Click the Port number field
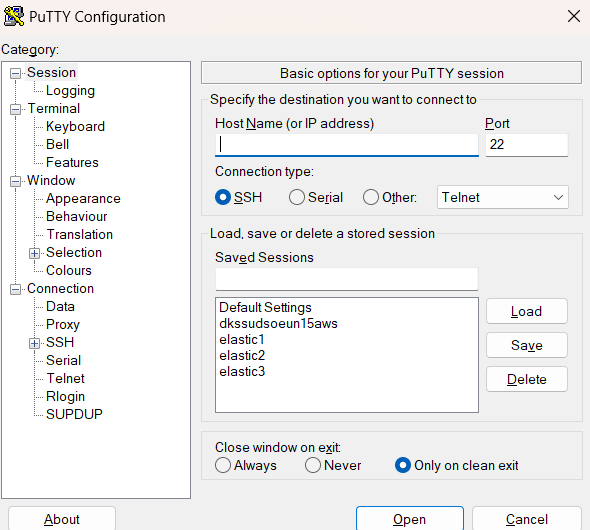Viewport: 590px width, 530px height. [x=527, y=145]
